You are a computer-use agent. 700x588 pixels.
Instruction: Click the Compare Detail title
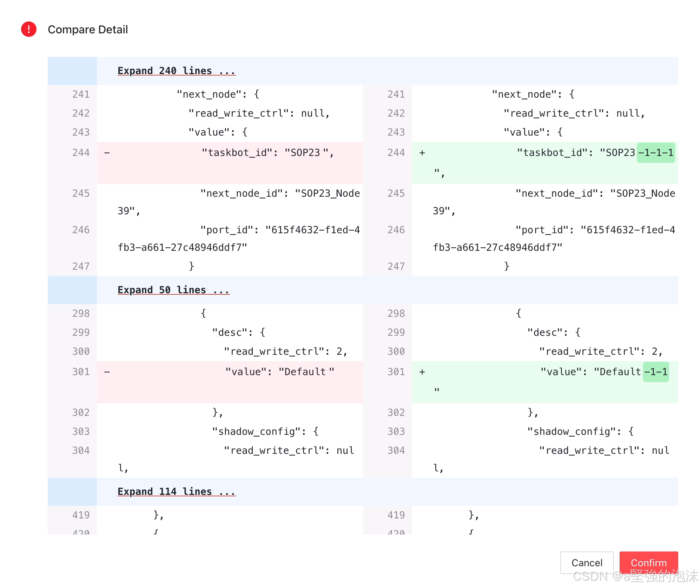(88, 30)
